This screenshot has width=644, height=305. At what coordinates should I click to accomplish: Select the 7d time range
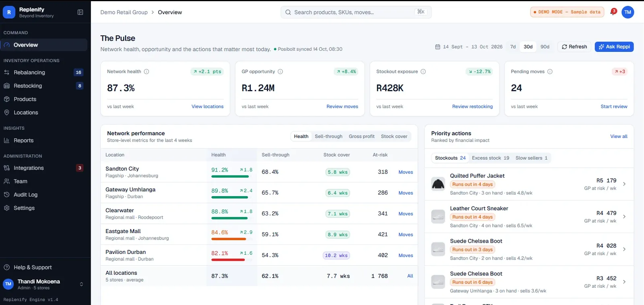coord(513,47)
